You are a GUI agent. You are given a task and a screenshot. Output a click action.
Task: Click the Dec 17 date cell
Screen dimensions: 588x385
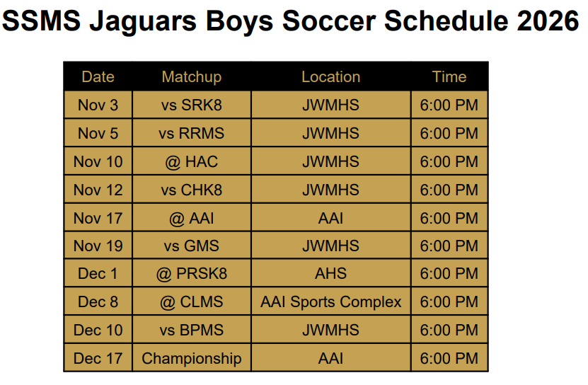[98, 358]
